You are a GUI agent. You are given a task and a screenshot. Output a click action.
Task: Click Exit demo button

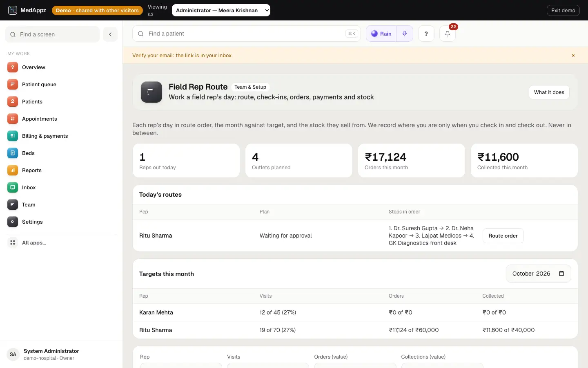tap(563, 10)
